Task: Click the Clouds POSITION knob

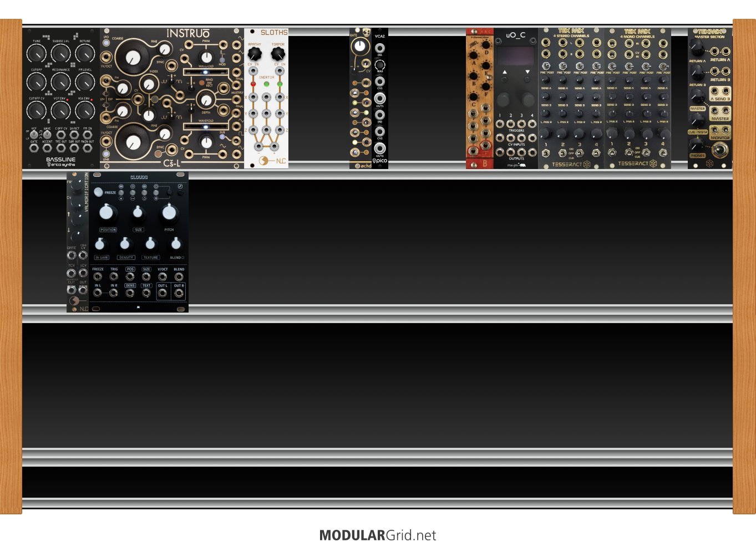Action: tap(108, 213)
